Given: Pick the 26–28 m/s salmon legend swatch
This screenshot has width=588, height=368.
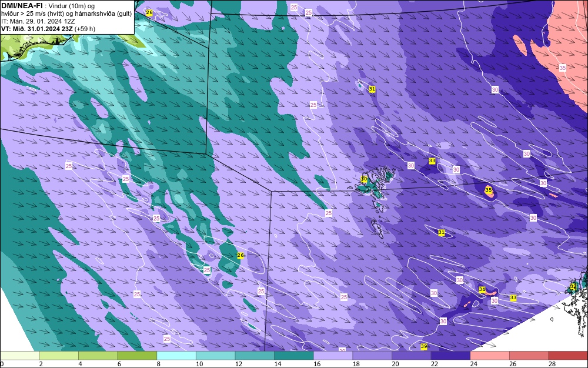Looking at the screenshot, I should pos(529,355).
